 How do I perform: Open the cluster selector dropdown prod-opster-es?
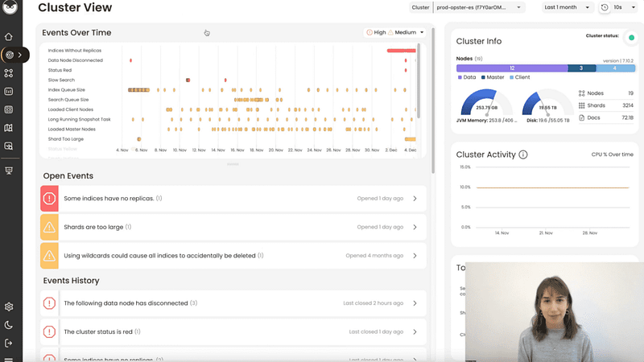[479, 7]
